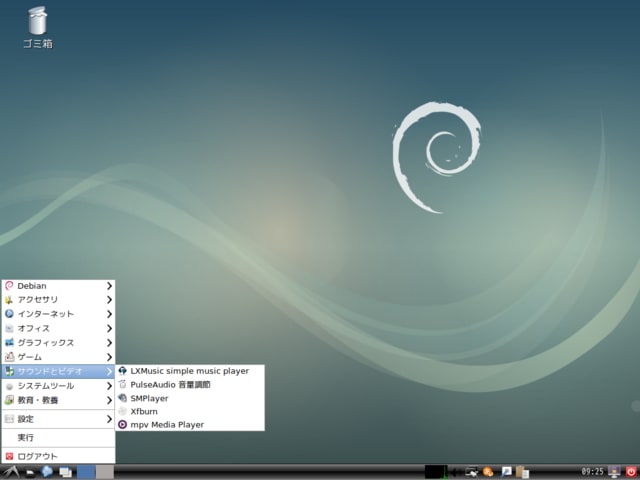
Task: Launch SMPlayer from the submenu
Action: click(190, 398)
